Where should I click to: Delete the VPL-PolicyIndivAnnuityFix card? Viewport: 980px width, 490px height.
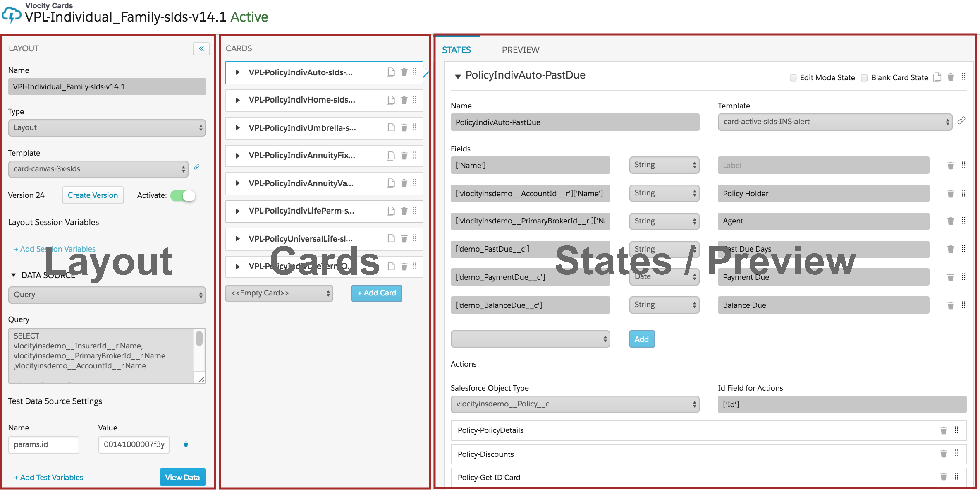404,156
